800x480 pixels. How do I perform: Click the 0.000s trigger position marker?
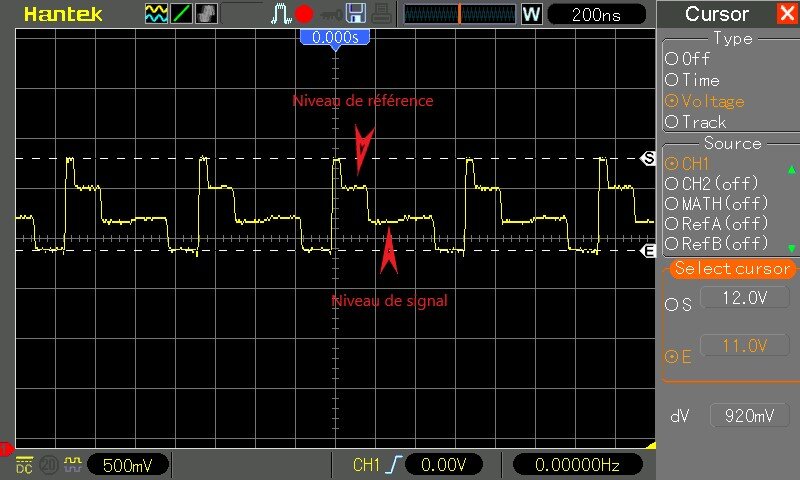335,37
